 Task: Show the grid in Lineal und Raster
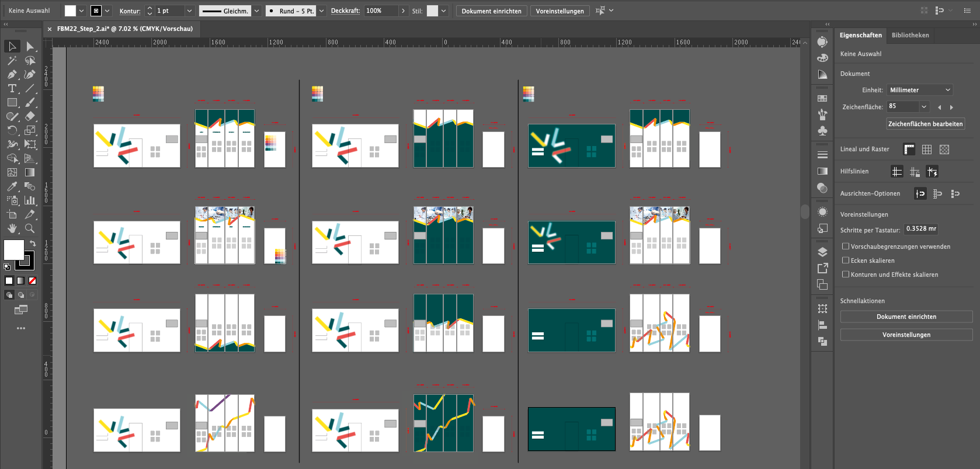927,150
